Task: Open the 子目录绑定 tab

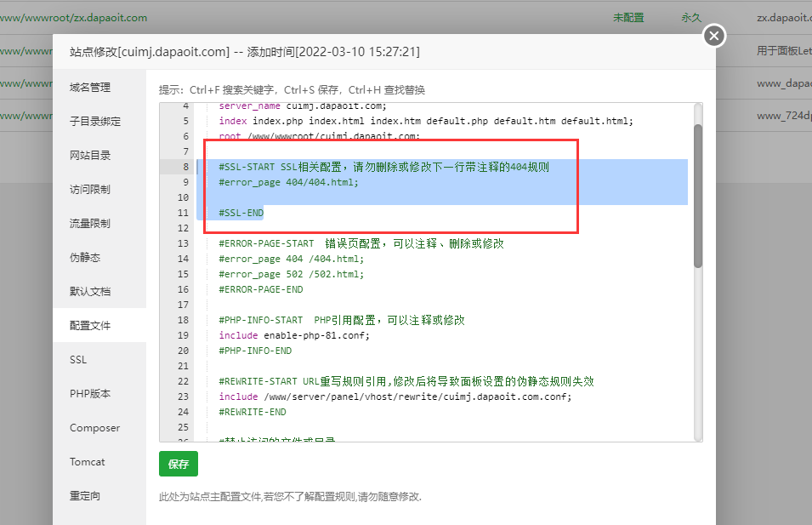Action: 95,122
